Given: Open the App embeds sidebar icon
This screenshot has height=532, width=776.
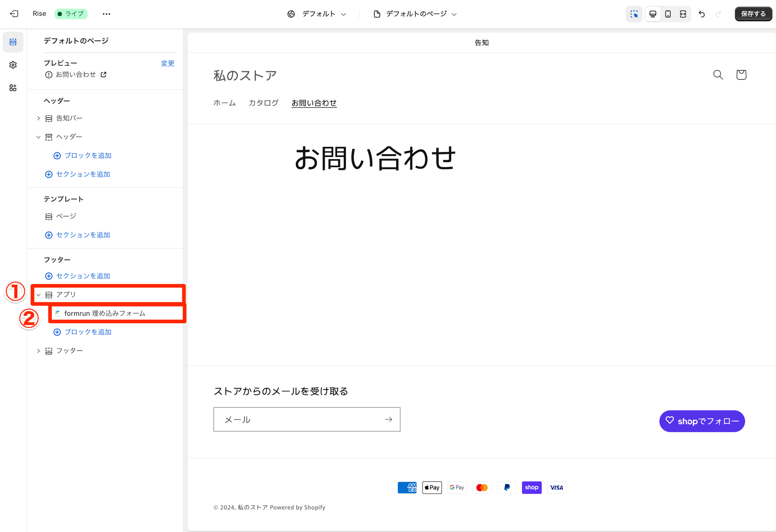Looking at the screenshot, I should 13,88.
